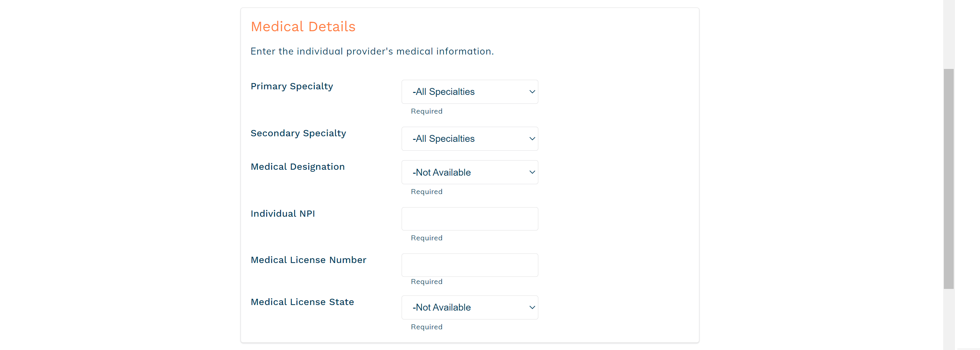Viewport: 980px width, 350px height.
Task: Click the Primary Specialty field label
Action: tap(292, 86)
